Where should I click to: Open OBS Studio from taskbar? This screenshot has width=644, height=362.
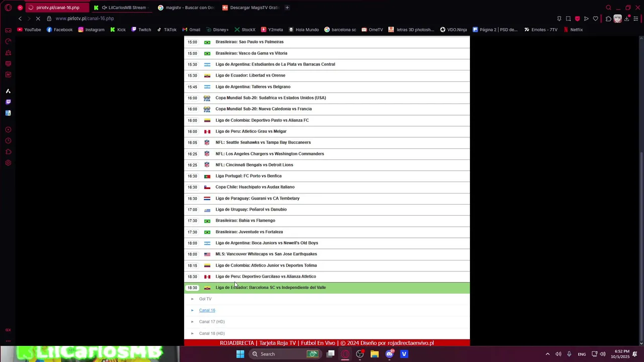click(x=360, y=354)
